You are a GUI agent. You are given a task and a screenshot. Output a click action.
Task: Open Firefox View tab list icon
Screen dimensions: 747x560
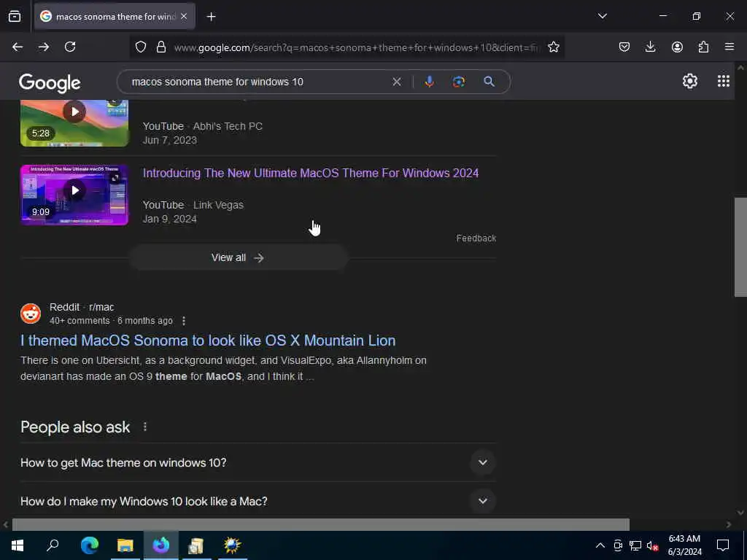tap(15, 16)
